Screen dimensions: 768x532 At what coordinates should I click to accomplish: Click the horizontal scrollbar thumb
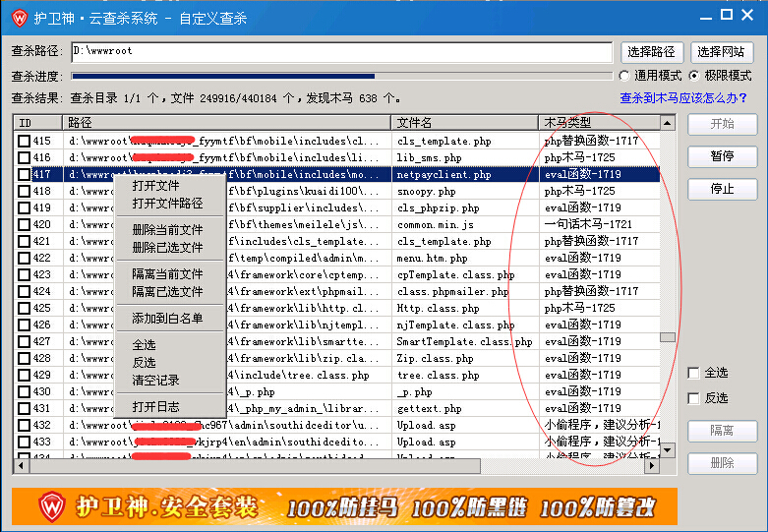pyautogui.click(x=255, y=466)
